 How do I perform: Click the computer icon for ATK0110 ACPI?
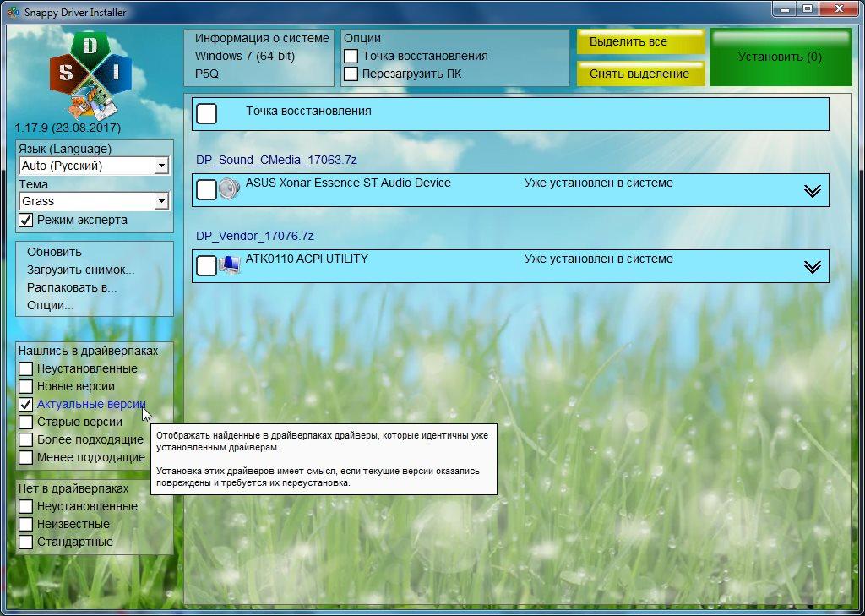pos(229,265)
